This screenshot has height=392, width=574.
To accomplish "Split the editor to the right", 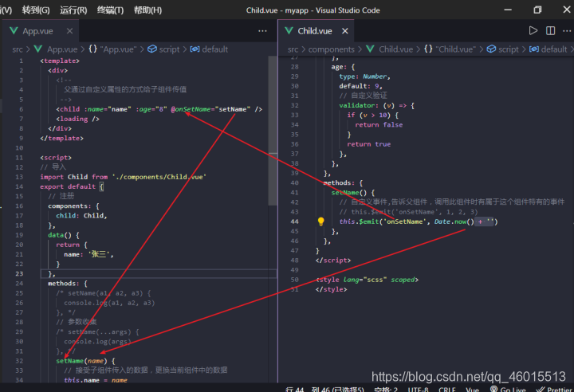I will point(551,31).
